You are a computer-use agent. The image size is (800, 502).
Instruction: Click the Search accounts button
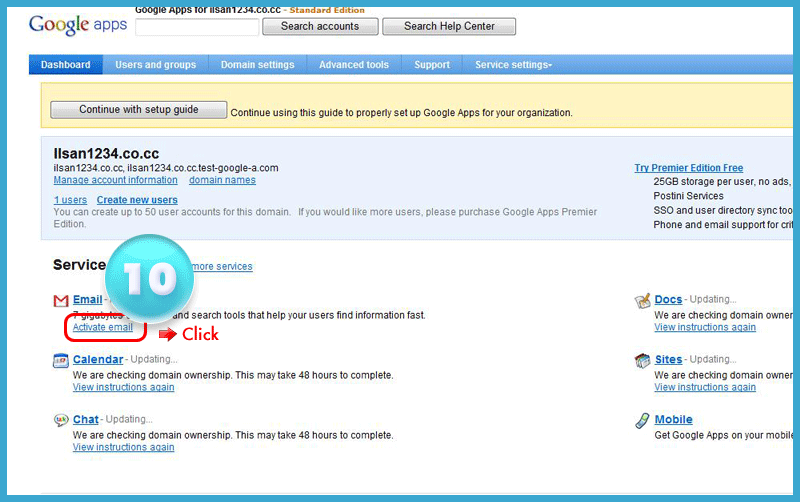320,27
